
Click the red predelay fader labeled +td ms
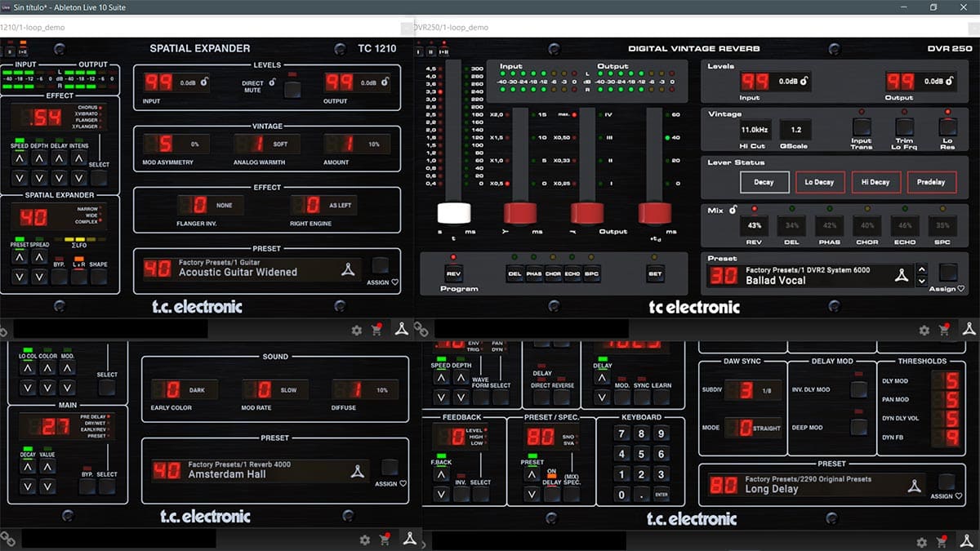click(x=654, y=213)
